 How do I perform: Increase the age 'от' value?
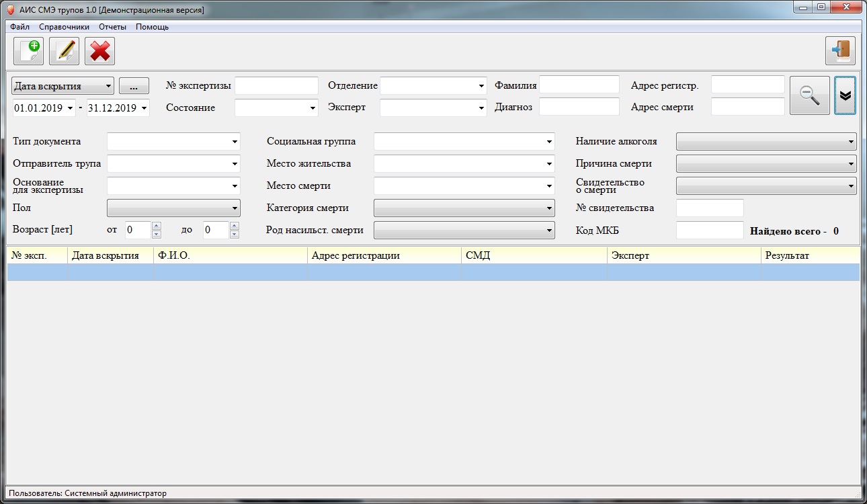[157, 226]
